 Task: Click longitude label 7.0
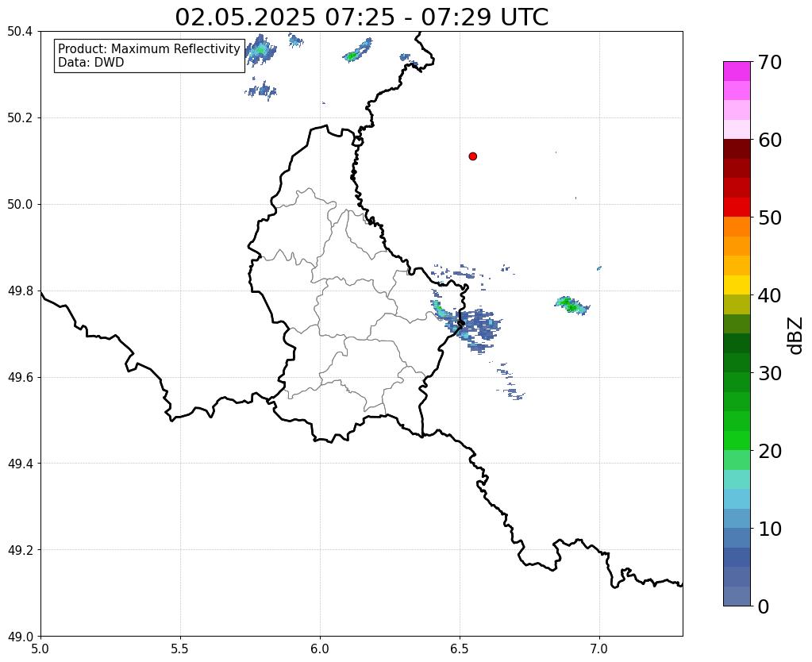600,649
